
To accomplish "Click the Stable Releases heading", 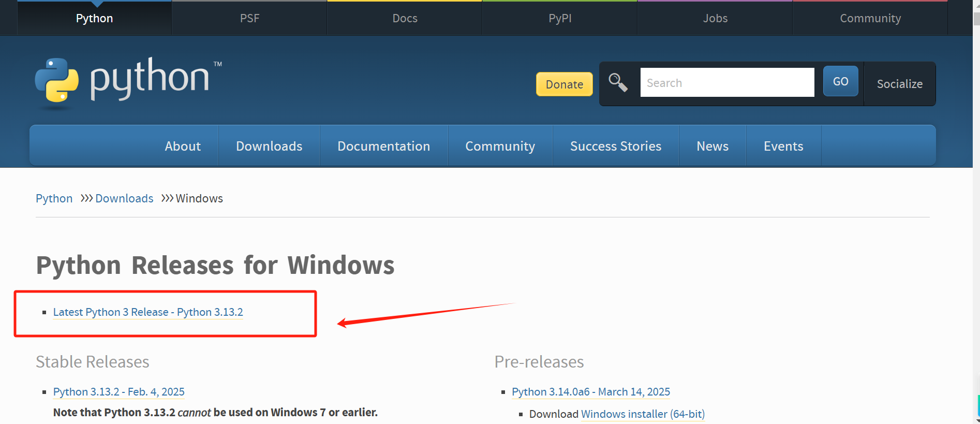I will tap(93, 361).
